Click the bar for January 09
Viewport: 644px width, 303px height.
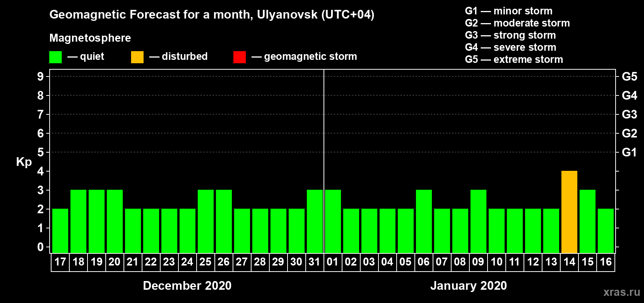pyautogui.click(x=478, y=222)
